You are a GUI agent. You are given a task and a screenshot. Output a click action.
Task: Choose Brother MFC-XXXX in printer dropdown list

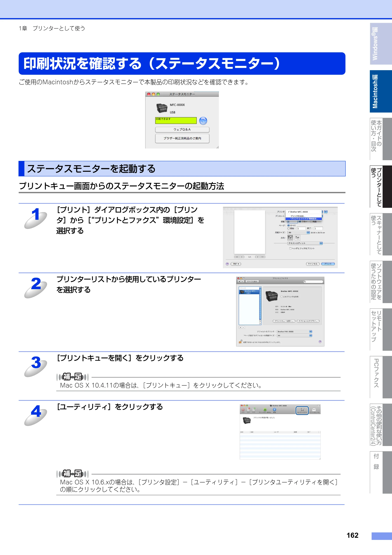(x=304, y=212)
